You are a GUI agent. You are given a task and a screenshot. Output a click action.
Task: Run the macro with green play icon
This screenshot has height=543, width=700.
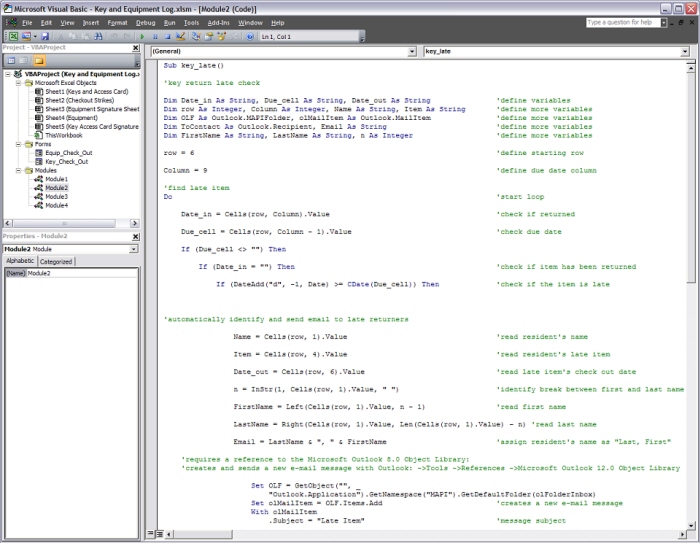point(144,36)
